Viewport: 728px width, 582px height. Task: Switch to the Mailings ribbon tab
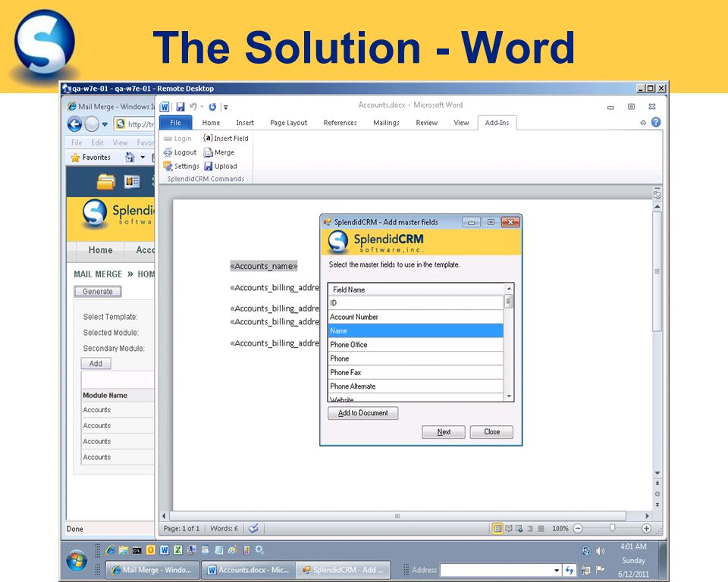[386, 123]
